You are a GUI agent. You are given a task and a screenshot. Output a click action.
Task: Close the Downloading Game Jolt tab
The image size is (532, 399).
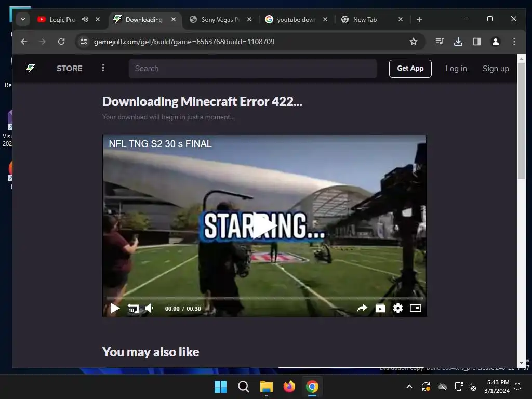point(174,19)
